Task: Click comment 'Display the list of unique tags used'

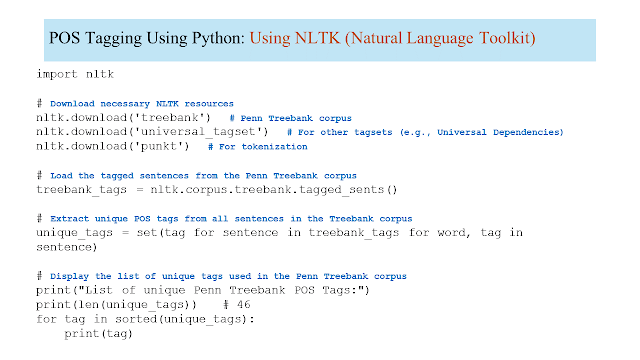Action: point(150,276)
